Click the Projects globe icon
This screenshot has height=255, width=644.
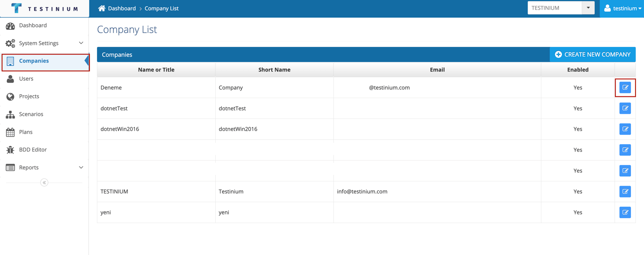click(x=10, y=96)
